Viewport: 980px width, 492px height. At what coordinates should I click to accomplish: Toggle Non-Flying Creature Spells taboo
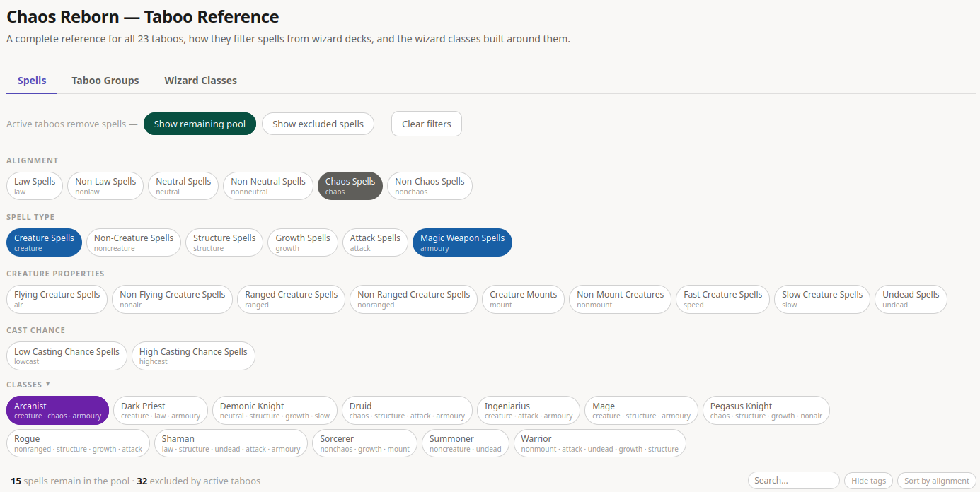click(172, 299)
